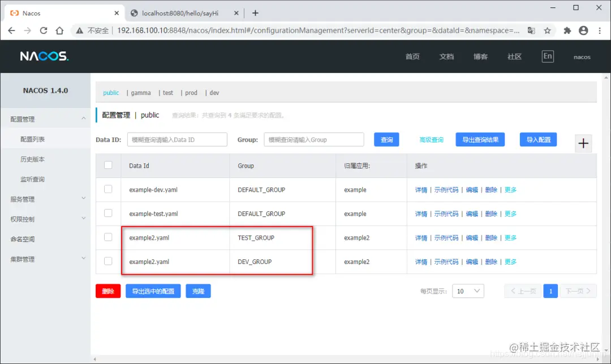Click the 高级查询 link
The width and height of the screenshot is (611, 364).
[x=431, y=140]
